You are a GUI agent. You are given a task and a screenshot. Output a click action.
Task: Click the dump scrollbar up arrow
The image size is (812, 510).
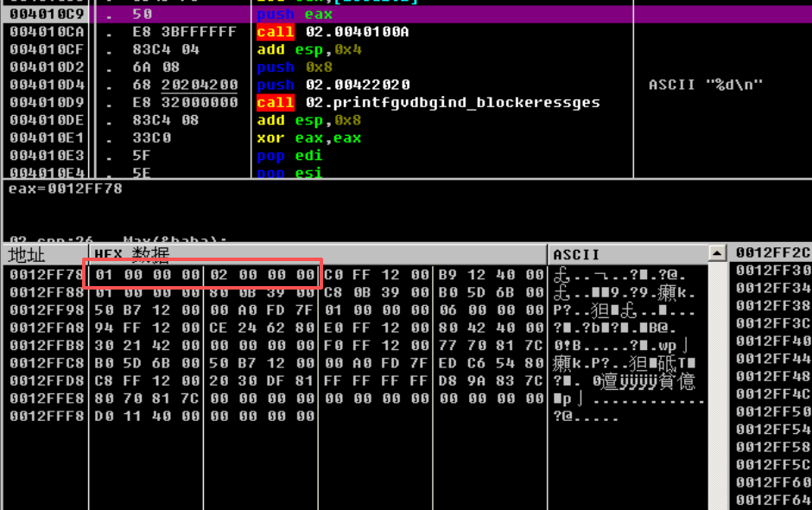(x=717, y=253)
